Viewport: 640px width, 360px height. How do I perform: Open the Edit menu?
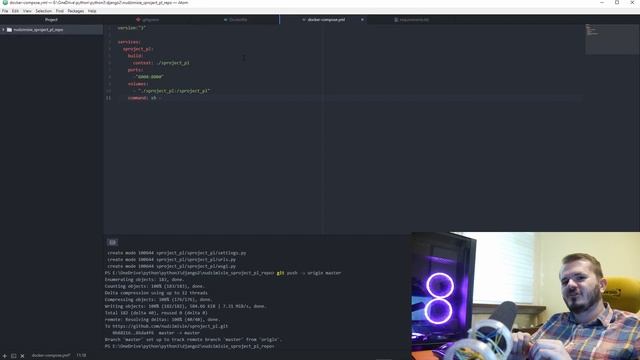(x=16, y=11)
